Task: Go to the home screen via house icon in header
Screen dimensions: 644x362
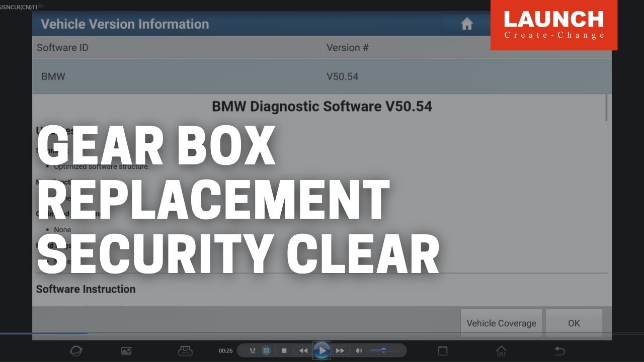Action: click(467, 24)
